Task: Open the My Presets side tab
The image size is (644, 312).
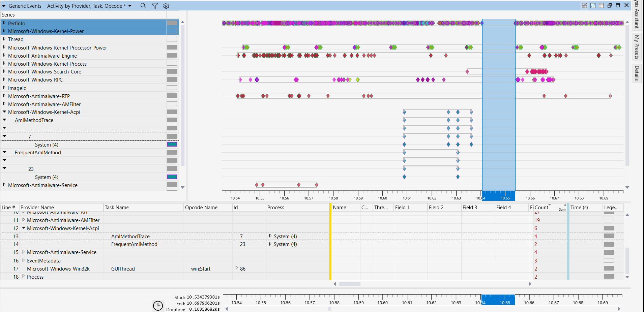Action: coord(637,47)
